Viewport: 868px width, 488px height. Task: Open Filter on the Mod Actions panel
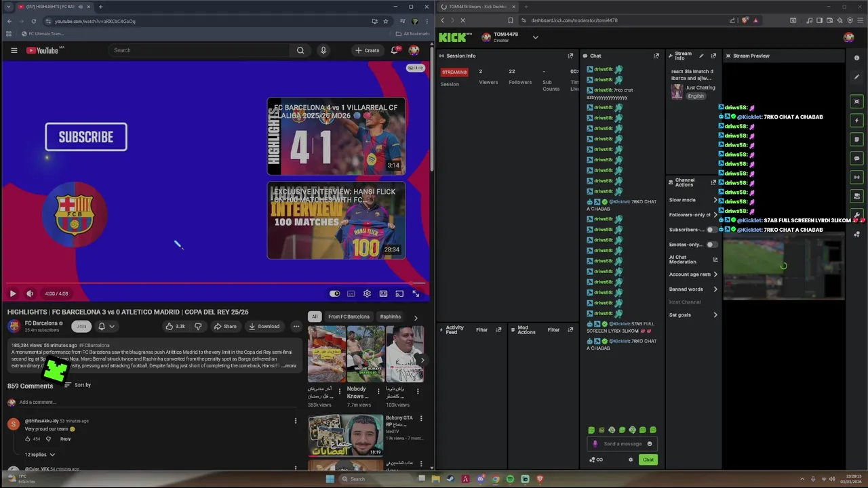point(553,329)
